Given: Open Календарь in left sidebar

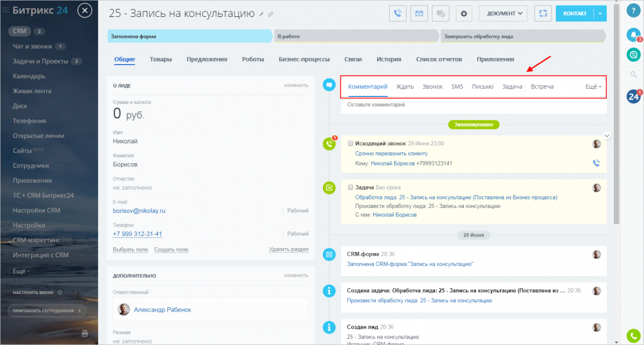Looking at the screenshot, I should tap(29, 76).
